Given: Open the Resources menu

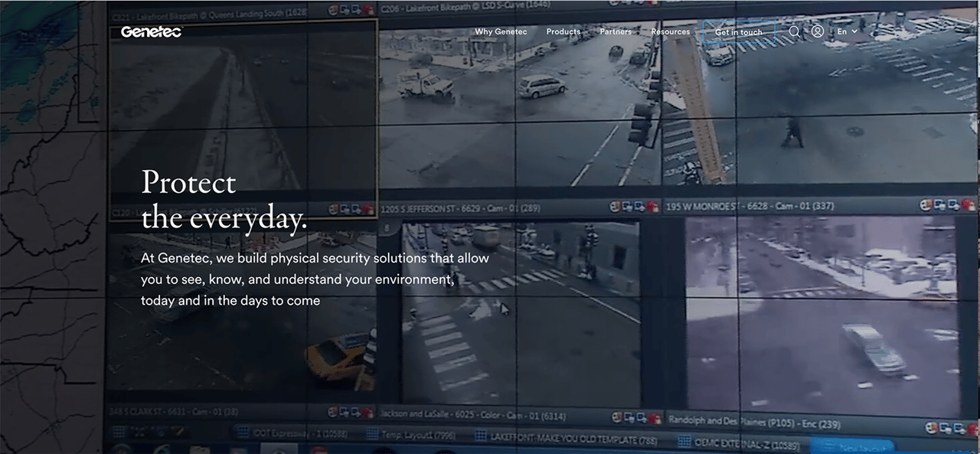Looking at the screenshot, I should [671, 31].
